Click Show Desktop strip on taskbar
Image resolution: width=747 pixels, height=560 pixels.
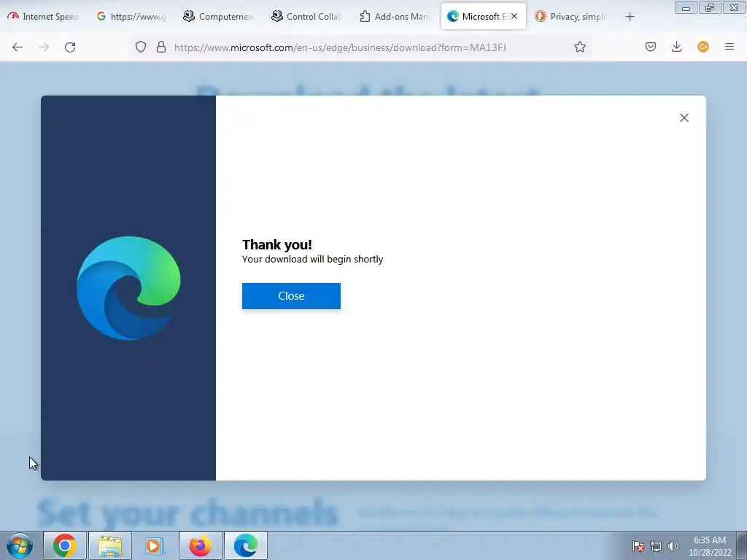[x=742, y=545]
